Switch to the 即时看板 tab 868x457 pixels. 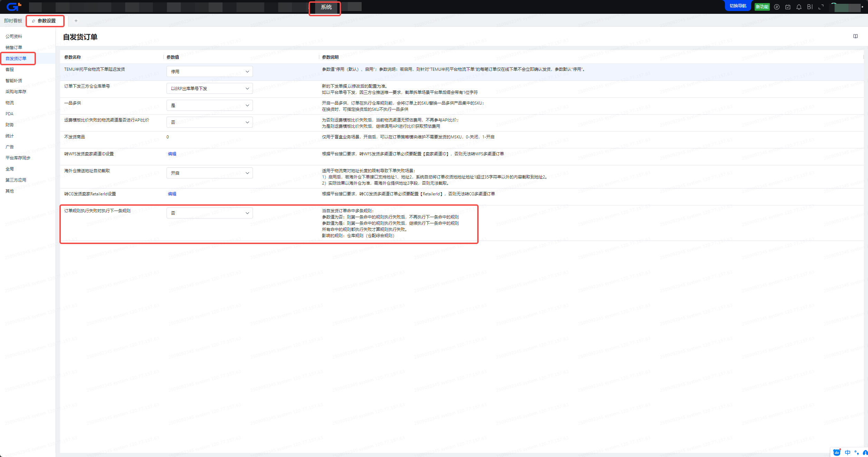click(x=13, y=21)
